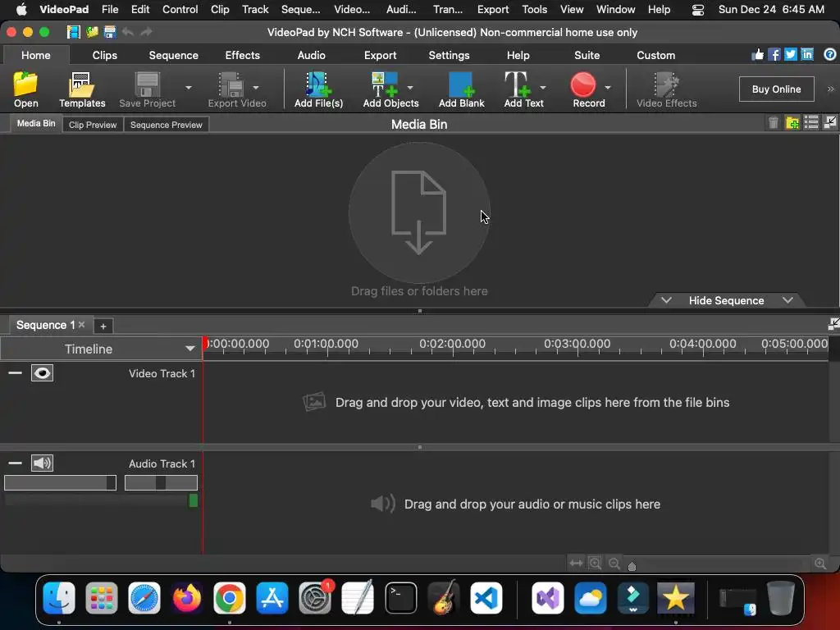Click the Buy Online button
The image size is (840, 630).
click(x=776, y=89)
